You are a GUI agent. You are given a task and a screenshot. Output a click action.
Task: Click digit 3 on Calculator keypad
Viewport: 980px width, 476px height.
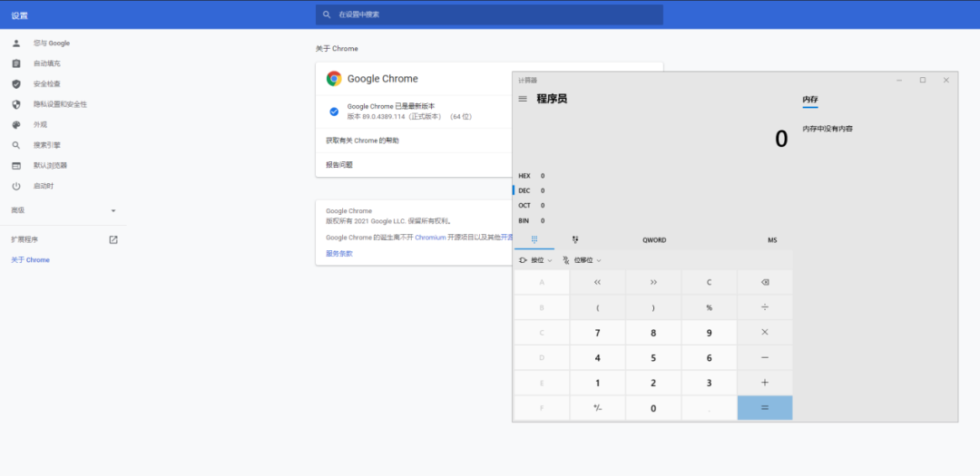tap(709, 383)
